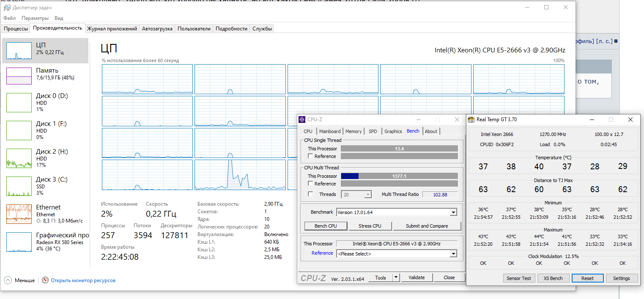Switch to the Службы tab

[x=262, y=29]
